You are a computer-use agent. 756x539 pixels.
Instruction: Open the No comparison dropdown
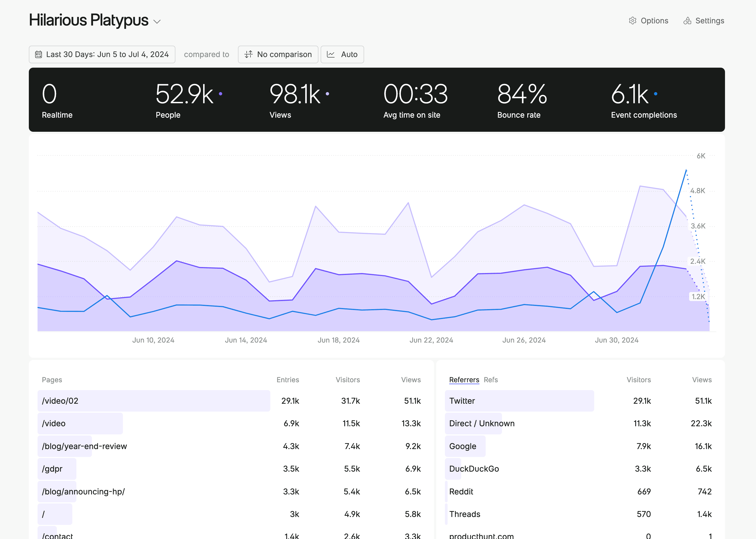278,54
